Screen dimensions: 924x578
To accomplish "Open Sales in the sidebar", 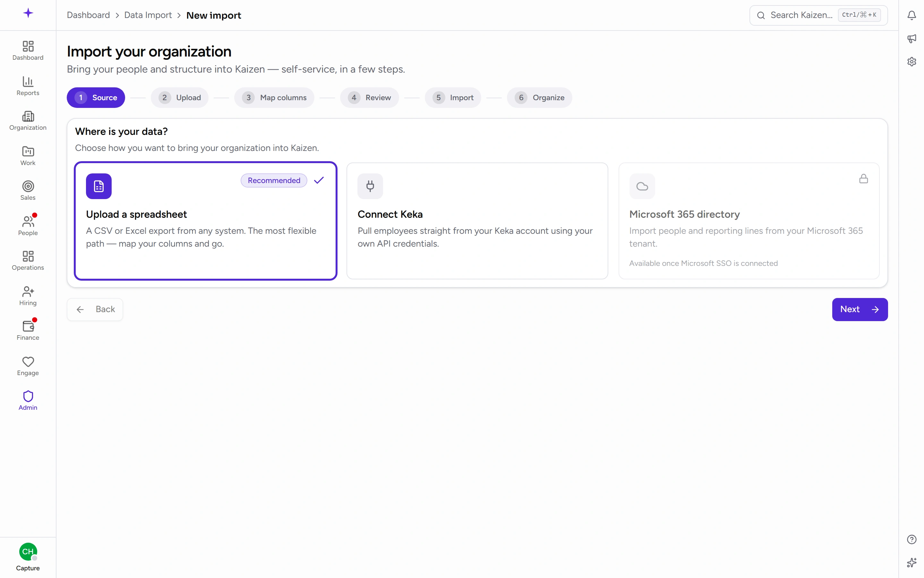I will [x=28, y=190].
